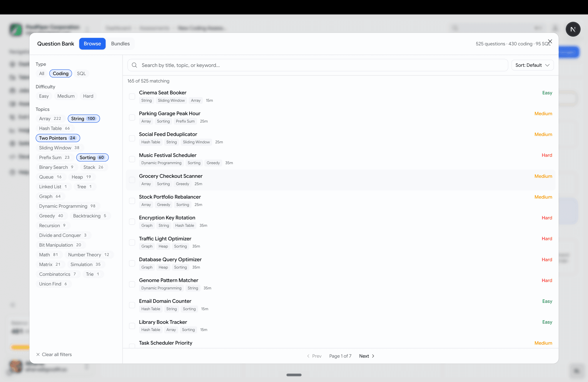The image size is (588, 382).
Task: Toggle the Backtracking 5 topic chip
Action: click(90, 216)
